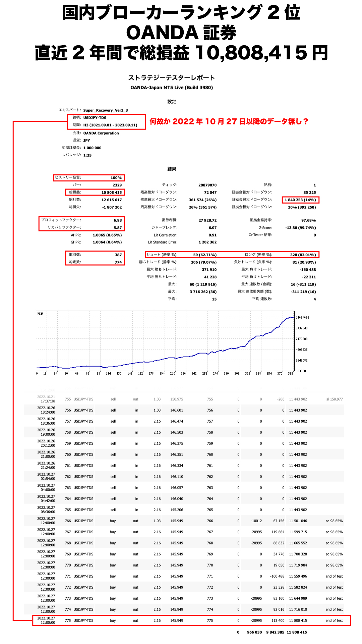This screenshot has height=644, width=362.
Task: Click max consecutive losses '16 (-311 219)'
Action: pyautogui.click(x=303, y=284)
